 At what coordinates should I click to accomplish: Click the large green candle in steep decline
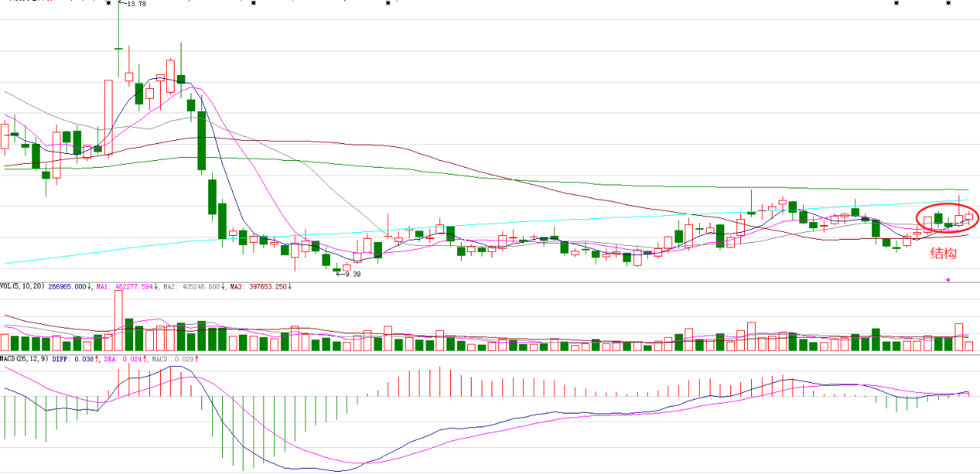pos(202,141)
